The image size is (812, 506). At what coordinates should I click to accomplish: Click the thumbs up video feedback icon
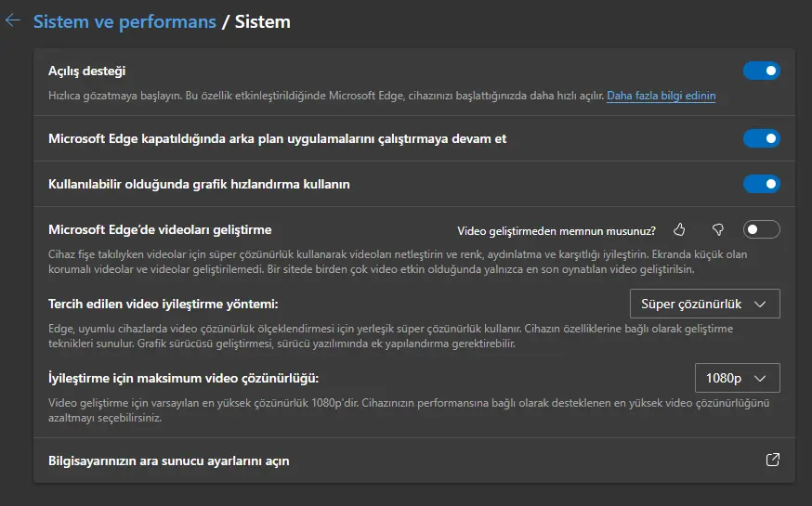[679, 229]
